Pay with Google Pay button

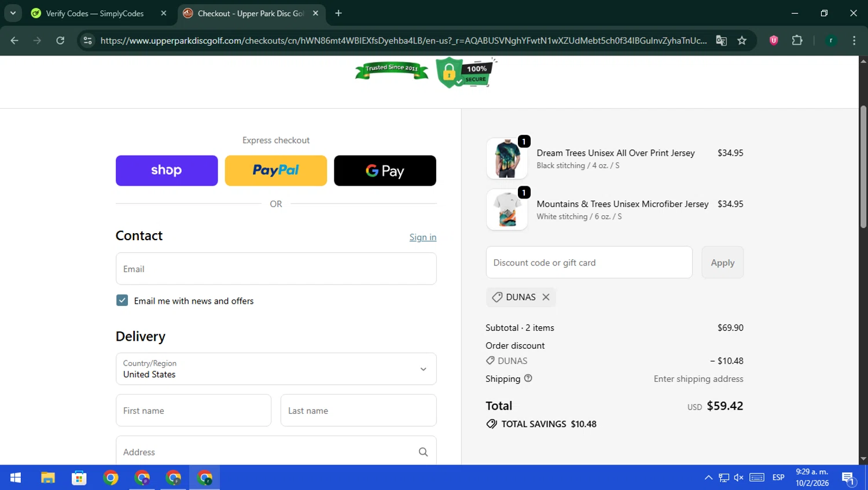385,171
